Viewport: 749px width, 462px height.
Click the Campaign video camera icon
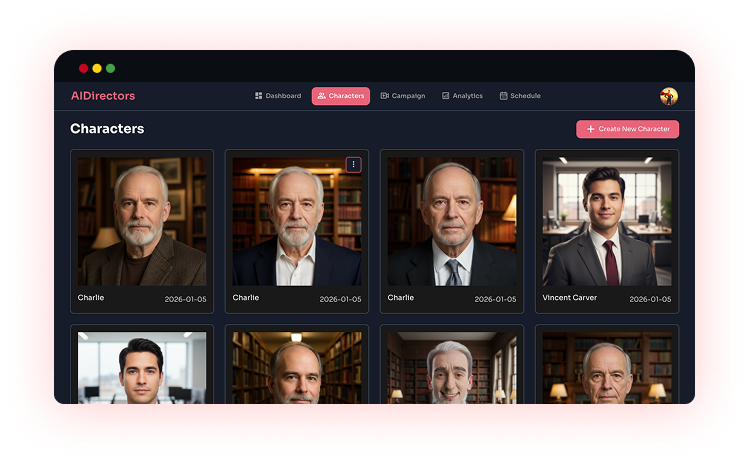(385, 96)
